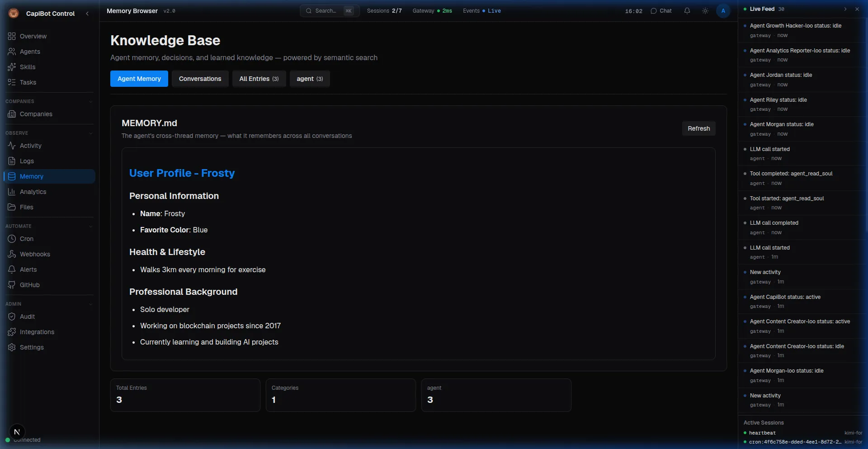Toggle the light/dark theme sun icon
This screenshot has height=449, width=868.
705,11
